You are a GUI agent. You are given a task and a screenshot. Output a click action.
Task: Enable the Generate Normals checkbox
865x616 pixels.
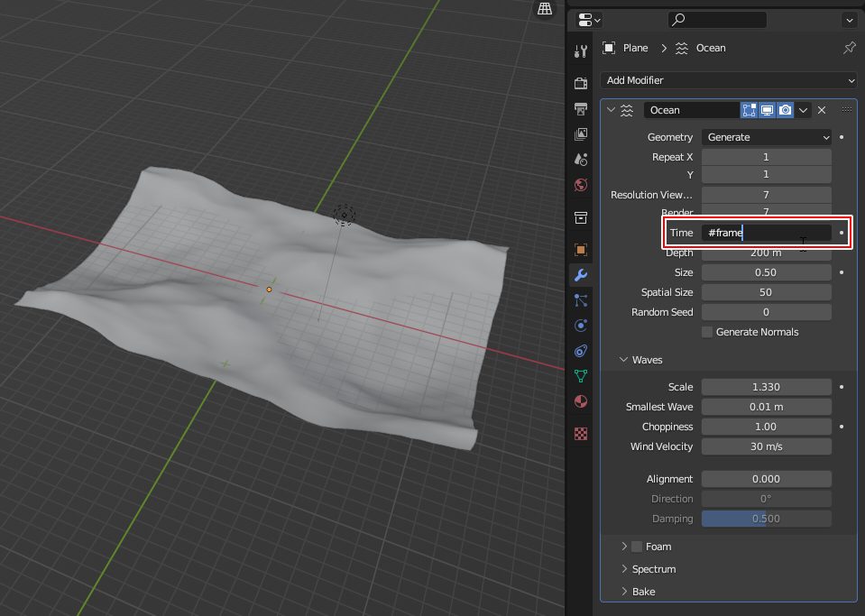tap(708, 332)
